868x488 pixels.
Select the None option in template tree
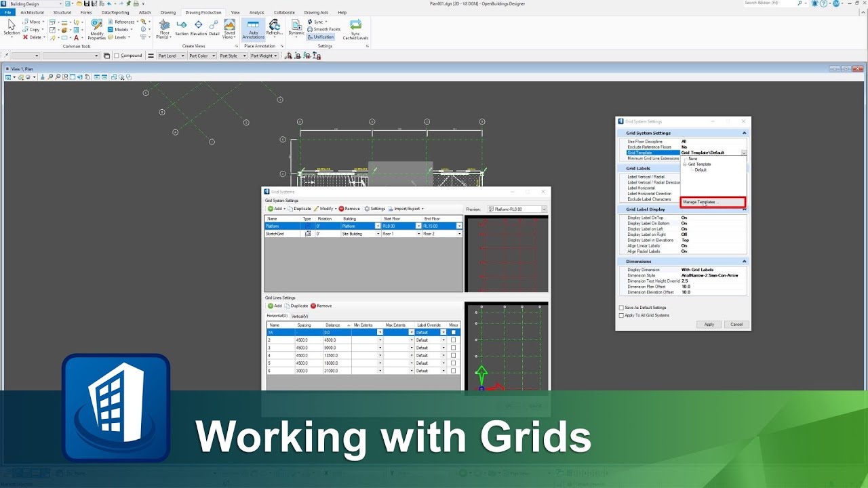tap(692, 159)
